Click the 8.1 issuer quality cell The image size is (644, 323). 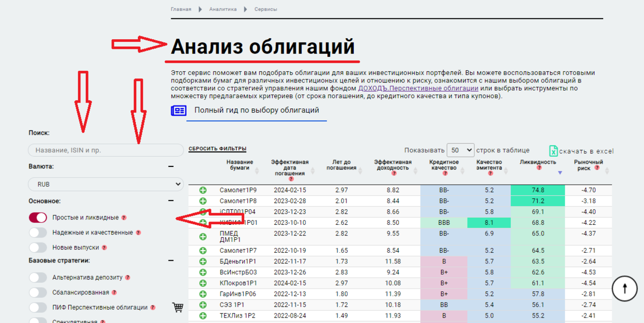[x=489, y=222]
